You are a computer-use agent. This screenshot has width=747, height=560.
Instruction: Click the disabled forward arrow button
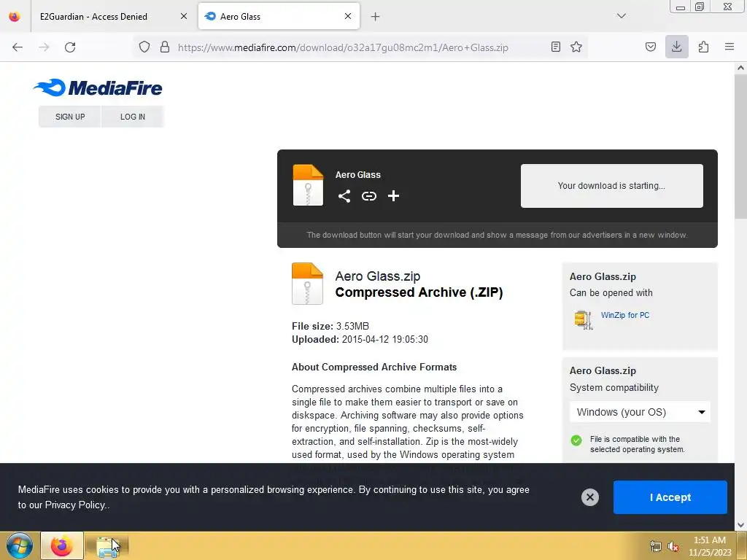point(44,47)
